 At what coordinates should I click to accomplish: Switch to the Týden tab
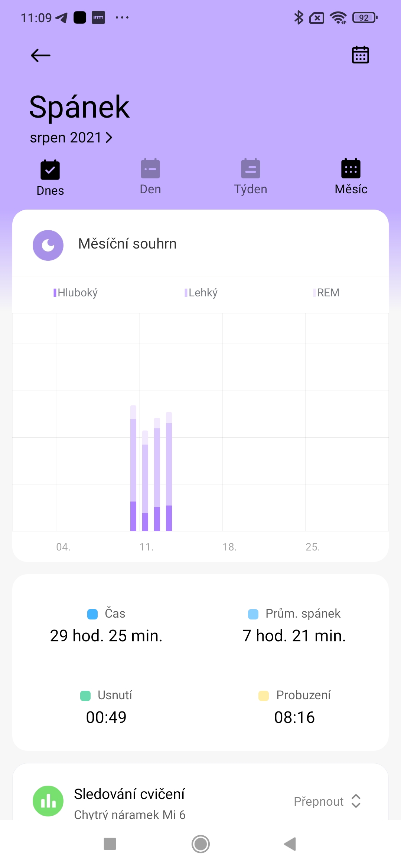tap(251, 177)
